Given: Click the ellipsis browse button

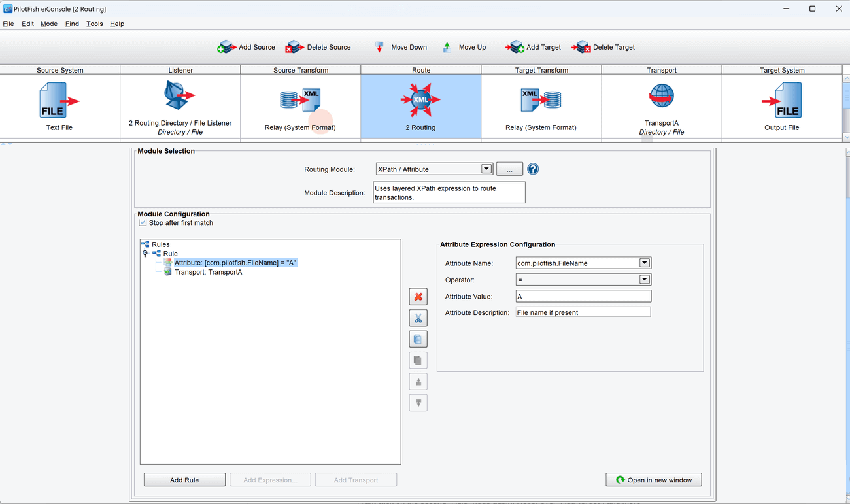Looking at the screenshot, I should click(509, 169).
